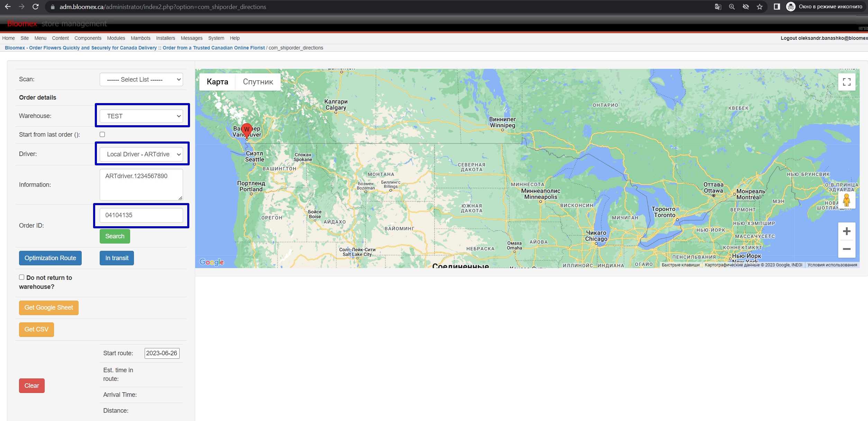This screenshot has width=868, height=421.
Task: Bookmark this page with the star icon
Action: click(760, 7)
